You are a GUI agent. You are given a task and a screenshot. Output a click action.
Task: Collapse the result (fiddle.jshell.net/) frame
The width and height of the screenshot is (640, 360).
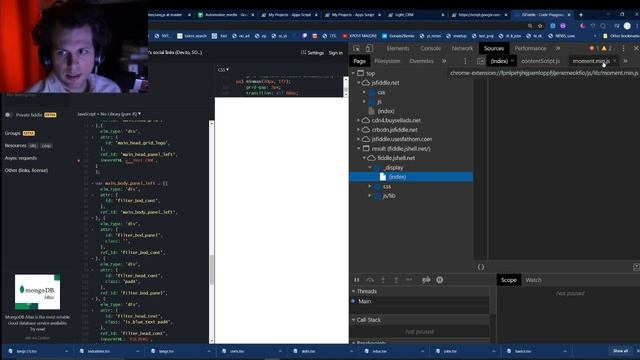(x=359, y=149)
